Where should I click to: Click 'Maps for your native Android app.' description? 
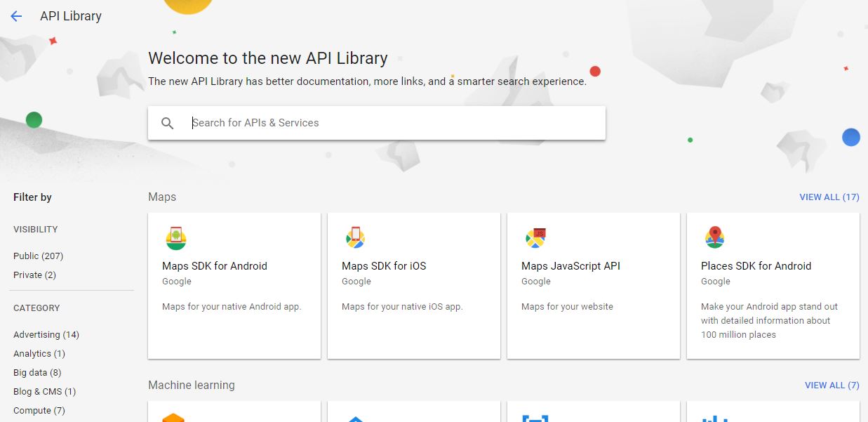coord(232,307)
